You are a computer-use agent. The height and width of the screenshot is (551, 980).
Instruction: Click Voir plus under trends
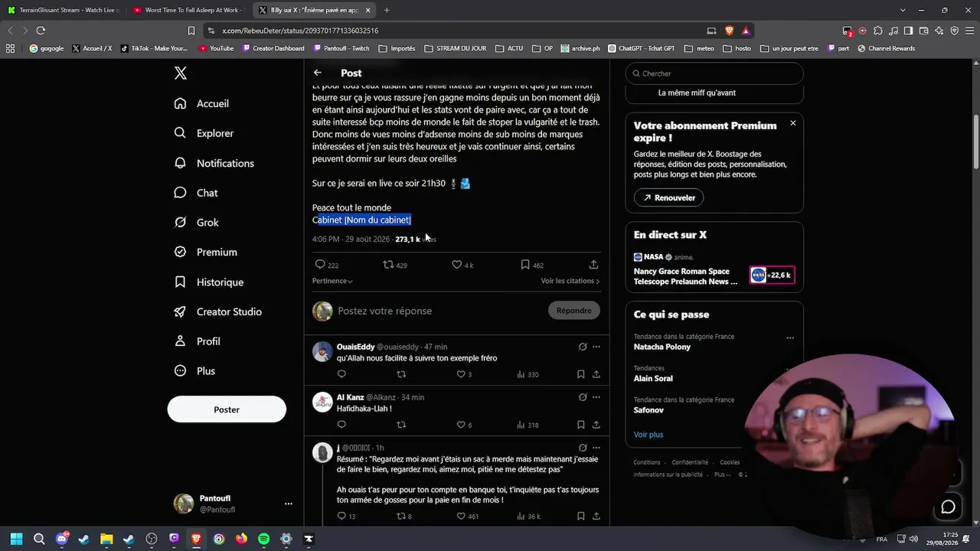[648, 435]
